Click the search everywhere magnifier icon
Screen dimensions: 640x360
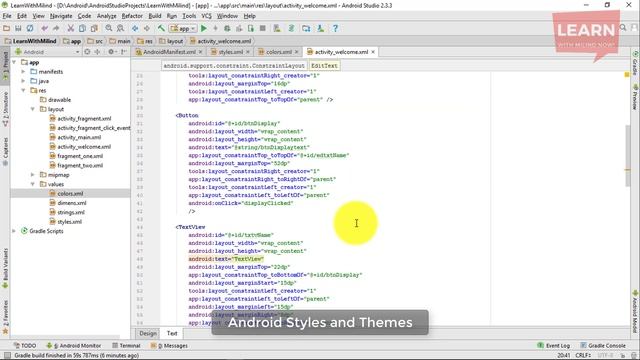tap(623, 27)
